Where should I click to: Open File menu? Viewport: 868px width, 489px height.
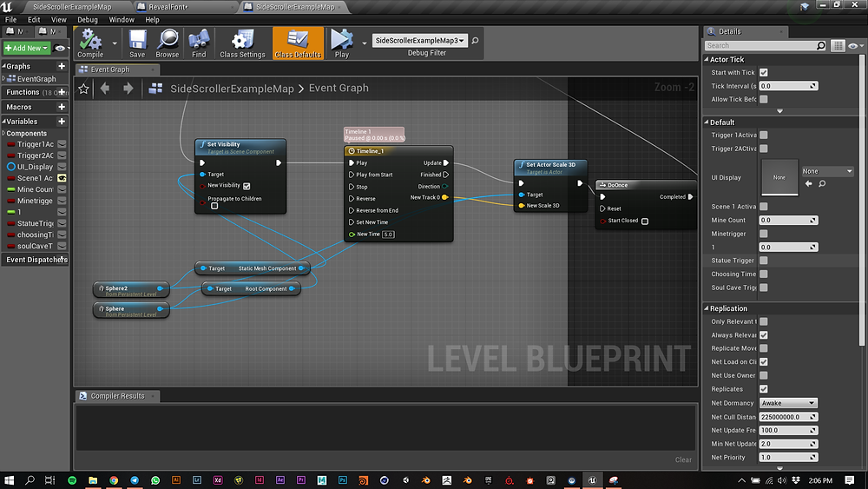pyautogui.click(x=10, y=19)
